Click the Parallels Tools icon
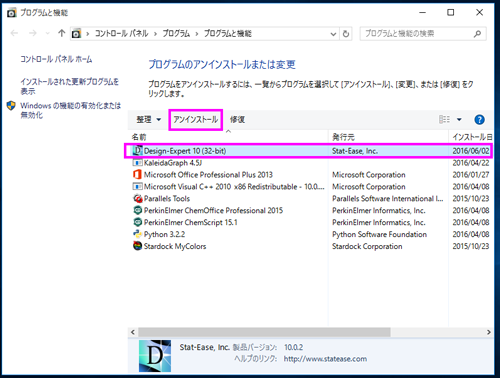 click(137, 198)
